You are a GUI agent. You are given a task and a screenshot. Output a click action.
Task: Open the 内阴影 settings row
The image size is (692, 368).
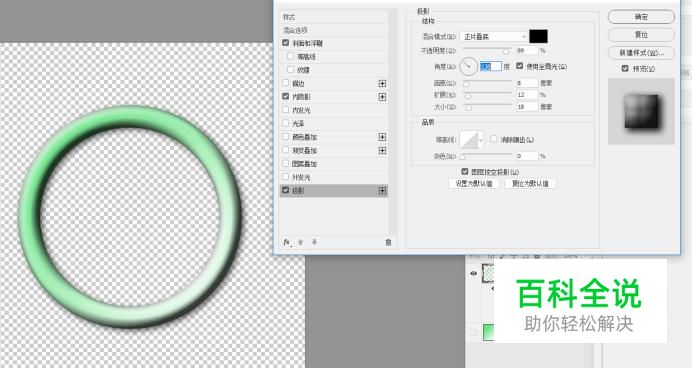coord(335,97)
